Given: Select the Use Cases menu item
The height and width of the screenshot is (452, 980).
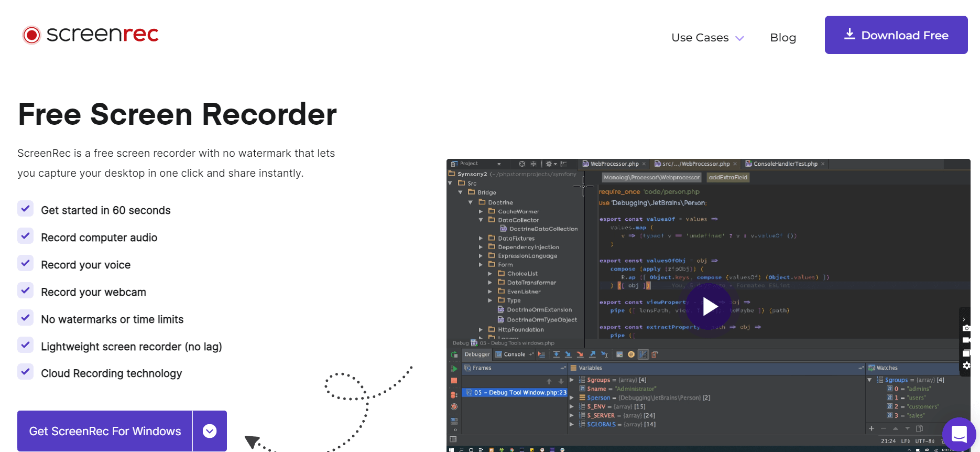Looking at the screenshot, I should point(700,38).
